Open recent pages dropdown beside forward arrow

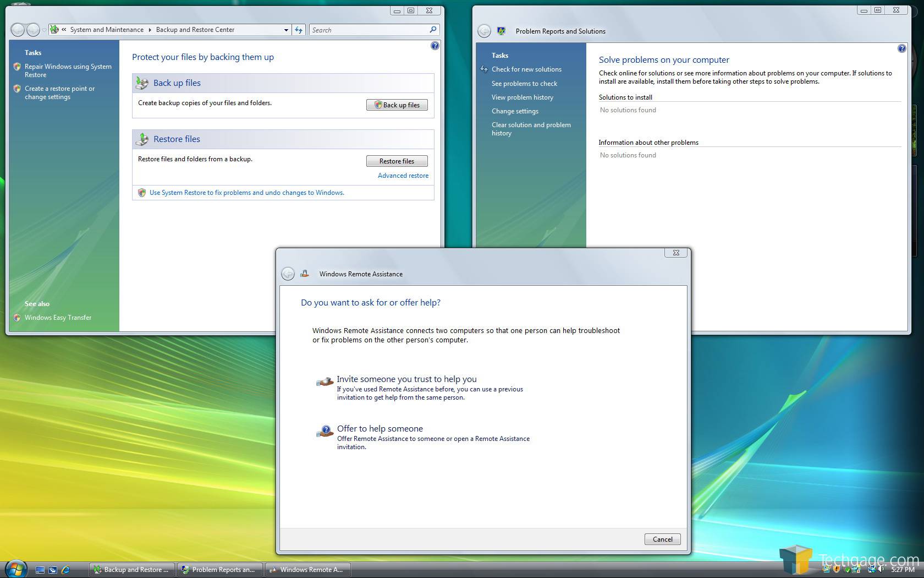click(x=44, y=30)
